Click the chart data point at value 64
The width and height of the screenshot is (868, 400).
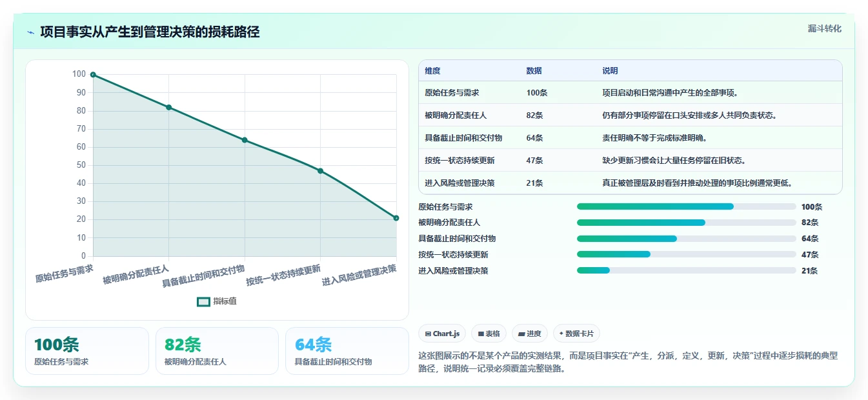[x=245, y=140]
